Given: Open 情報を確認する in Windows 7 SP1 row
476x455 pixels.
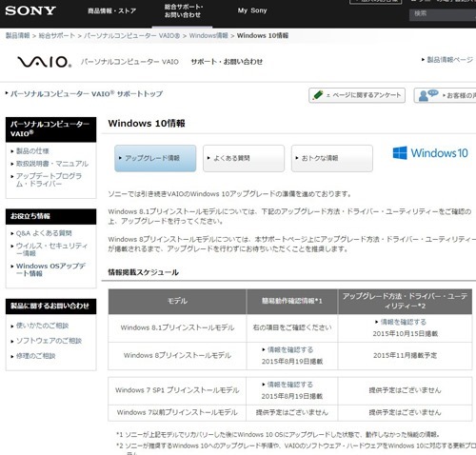Looking at the screenshot, I should click(290, 385).
